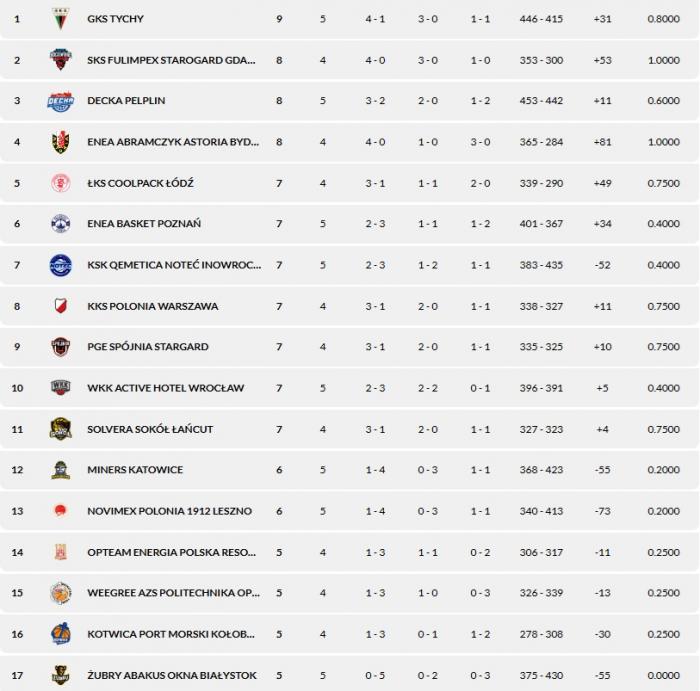The width and height of the screenshot is (700, 691).
Task: Click the Novimex Polonia 1912 Leszno logo
Action: click(61, 511)
